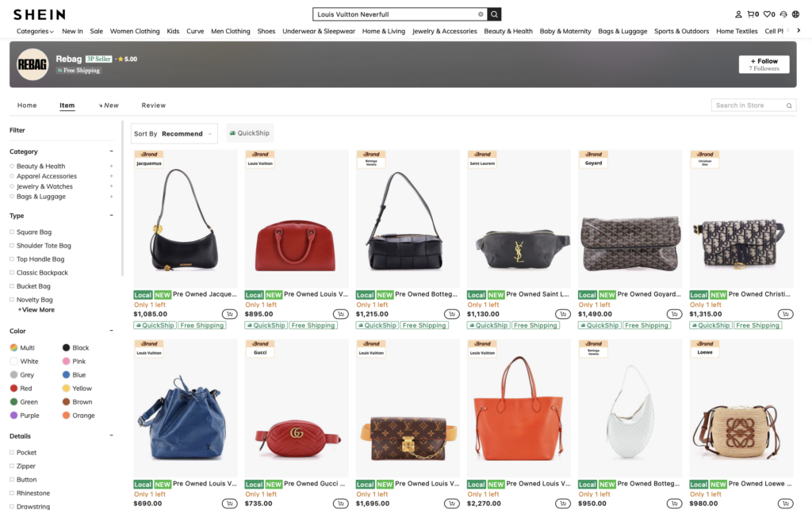Add Bottega $1,215.00 bag to cart
The image size is (812, 510).
(x=451, y=314)
